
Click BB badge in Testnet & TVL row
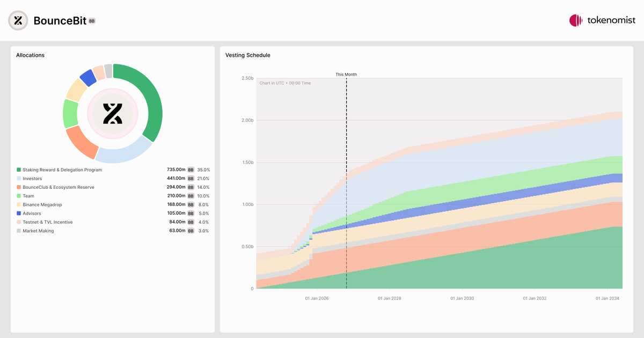191,222
